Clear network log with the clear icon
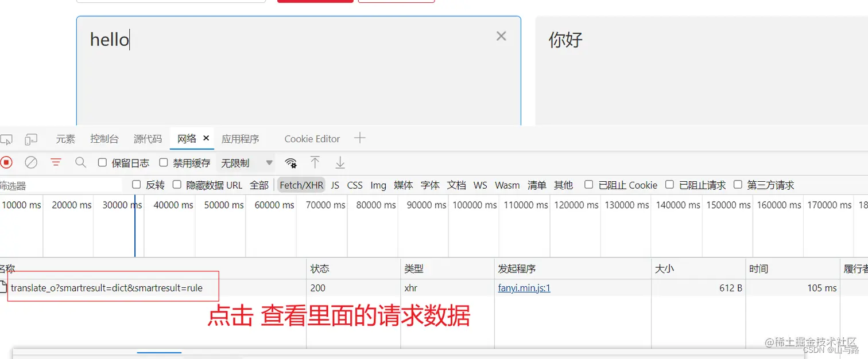 tap(31, 162)
